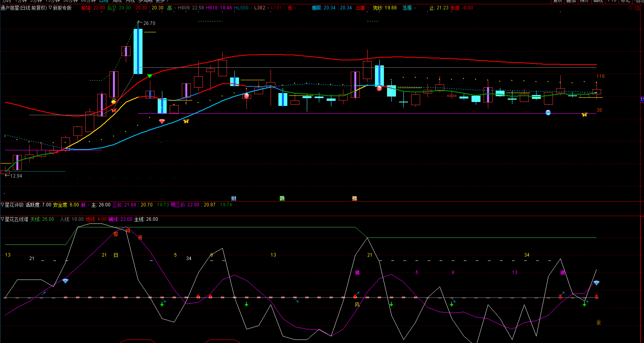Open the 多周期 multi-period tab
The width and height of the screenshot is (644, 343).
(x=146, y=1)
